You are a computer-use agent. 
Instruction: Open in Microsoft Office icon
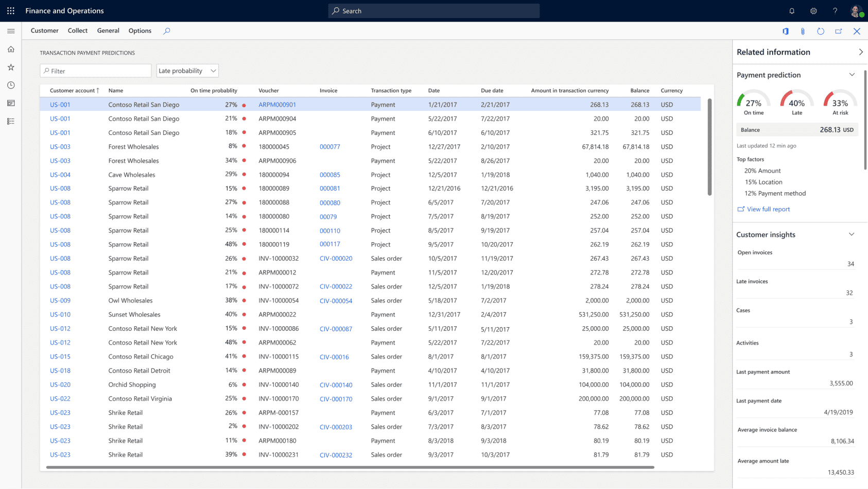(786, 31)
